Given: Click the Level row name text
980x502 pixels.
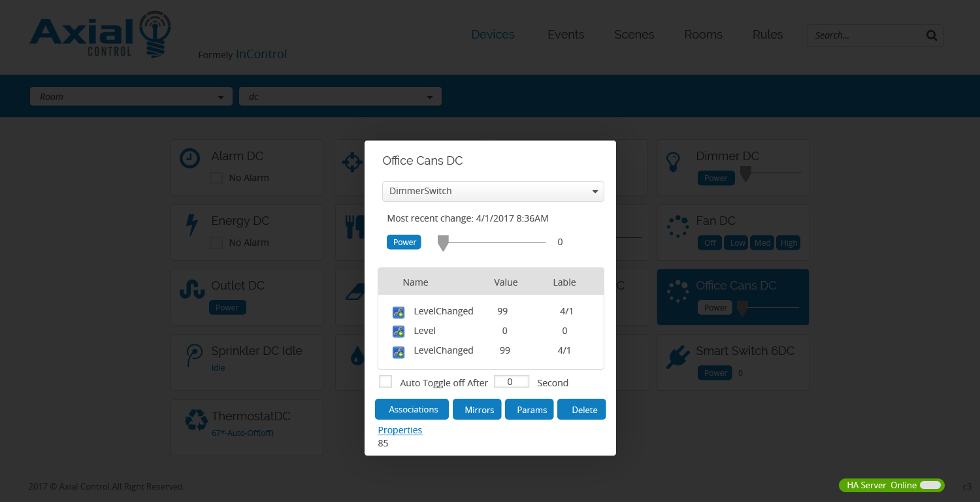Looking at the screenshot, I should 425,331.
